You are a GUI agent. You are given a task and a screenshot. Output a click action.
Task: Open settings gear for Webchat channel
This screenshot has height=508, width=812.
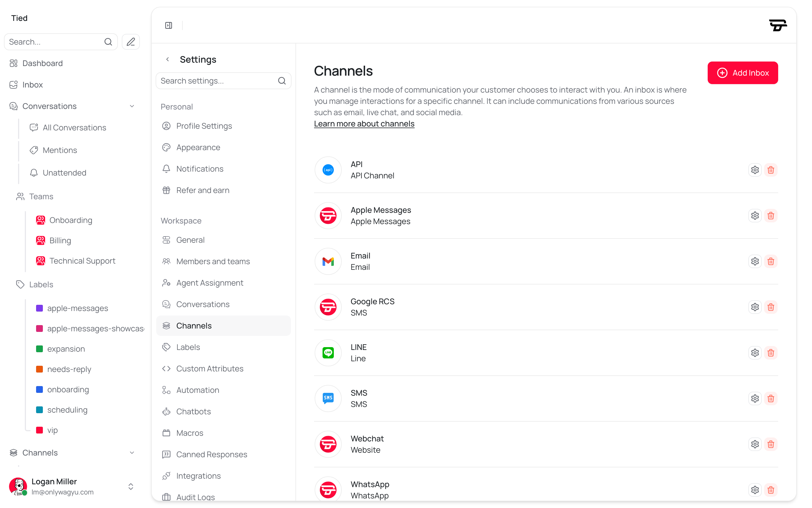pos(754,444)
